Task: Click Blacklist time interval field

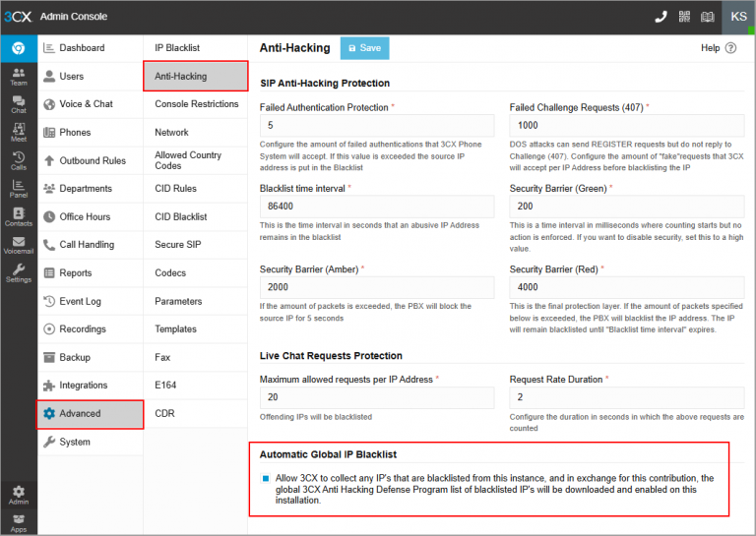Action: pyautogui.click(x=377, y=207)
